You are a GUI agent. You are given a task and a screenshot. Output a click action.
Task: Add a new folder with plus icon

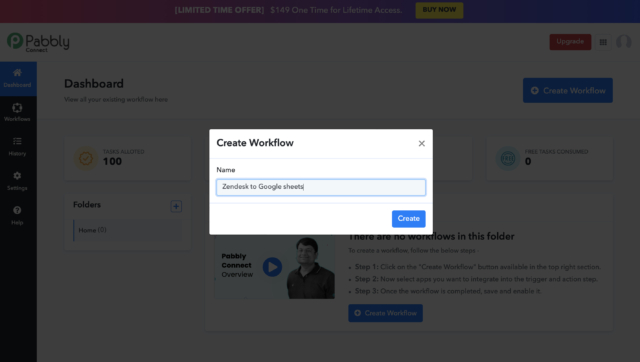tap(176, 206)
